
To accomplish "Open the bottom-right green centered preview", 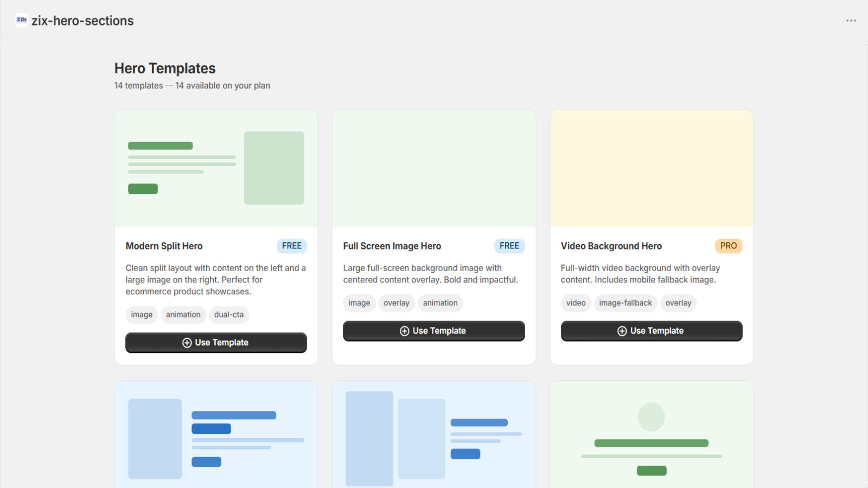I will (x=652, y=434).
